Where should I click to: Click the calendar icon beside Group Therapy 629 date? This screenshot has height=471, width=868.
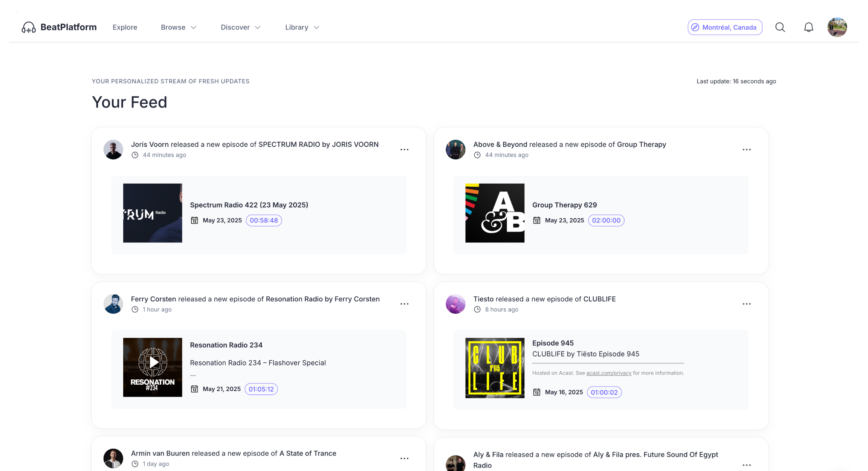(537, 220)
